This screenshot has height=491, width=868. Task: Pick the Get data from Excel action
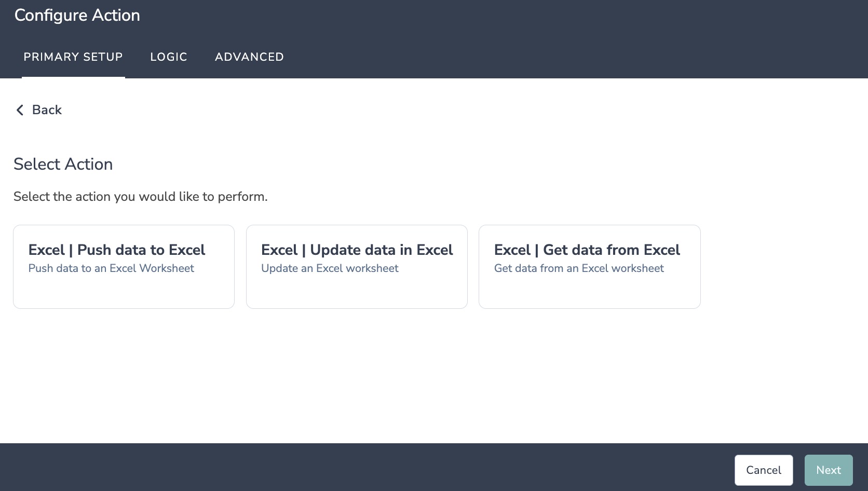(x=590, y=267)
